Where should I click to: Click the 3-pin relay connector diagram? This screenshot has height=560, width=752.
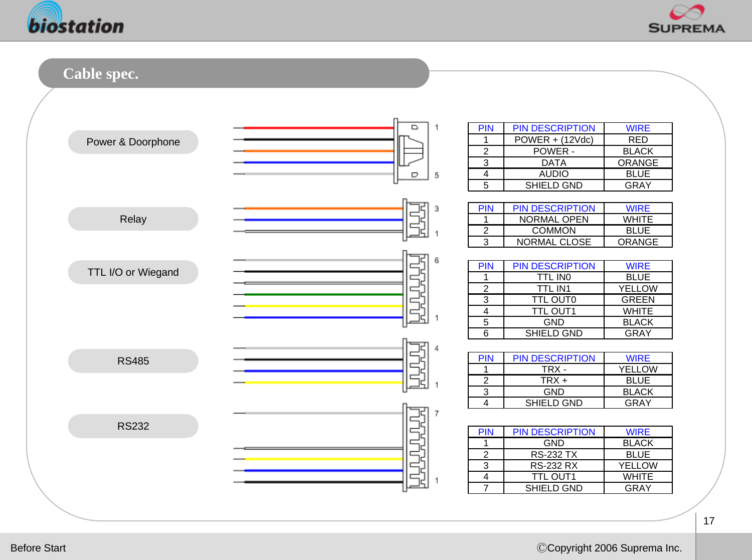coord(416,220)
